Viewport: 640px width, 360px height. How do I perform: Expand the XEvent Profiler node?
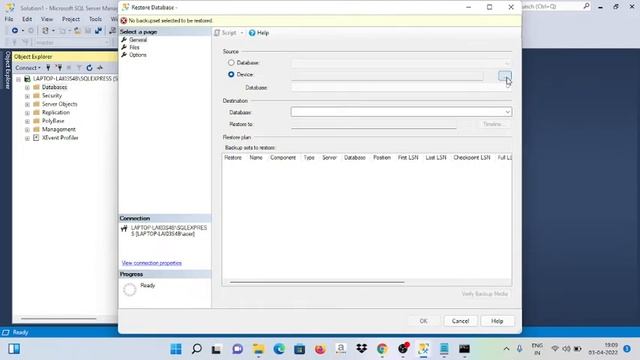tap(27, 138)
